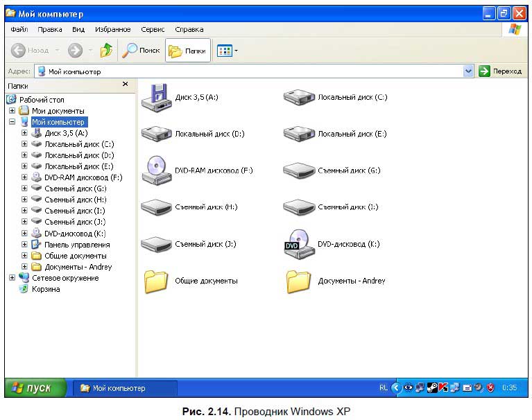Image resolution: width=532 pixels, height=420 pixels.
Task: Close the Папки side panel
Action: (x=125, y=84)
